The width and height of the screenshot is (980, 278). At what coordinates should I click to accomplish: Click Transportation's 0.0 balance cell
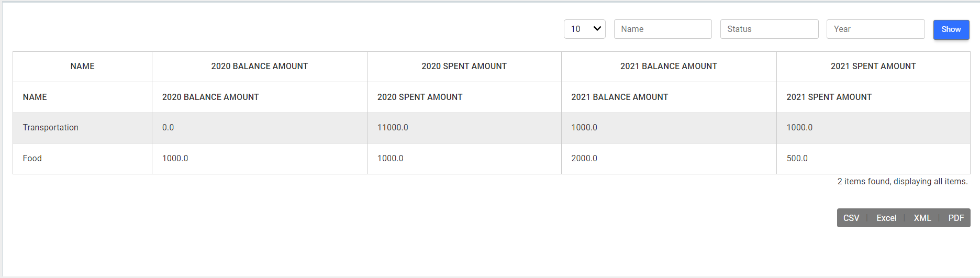coord(168,128)
